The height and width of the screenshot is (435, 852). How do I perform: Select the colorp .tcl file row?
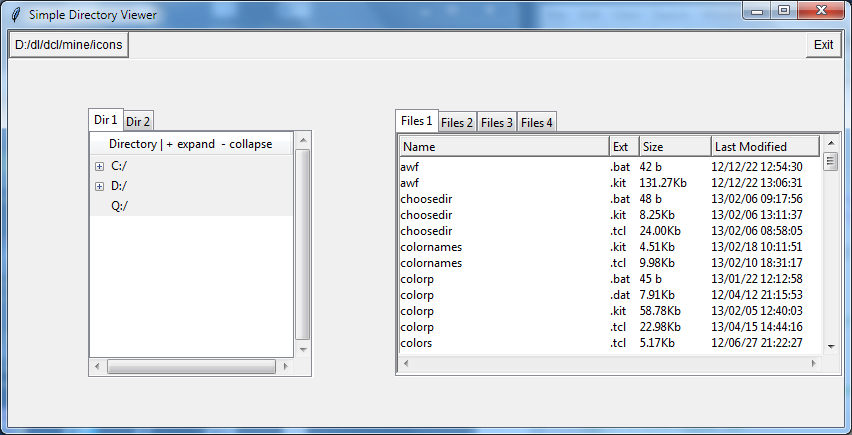pos(609,327)
